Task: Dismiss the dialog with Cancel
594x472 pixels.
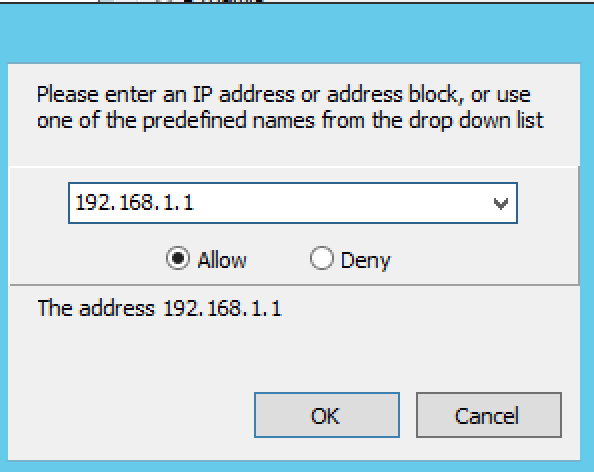Action: (x=489, y=415)
